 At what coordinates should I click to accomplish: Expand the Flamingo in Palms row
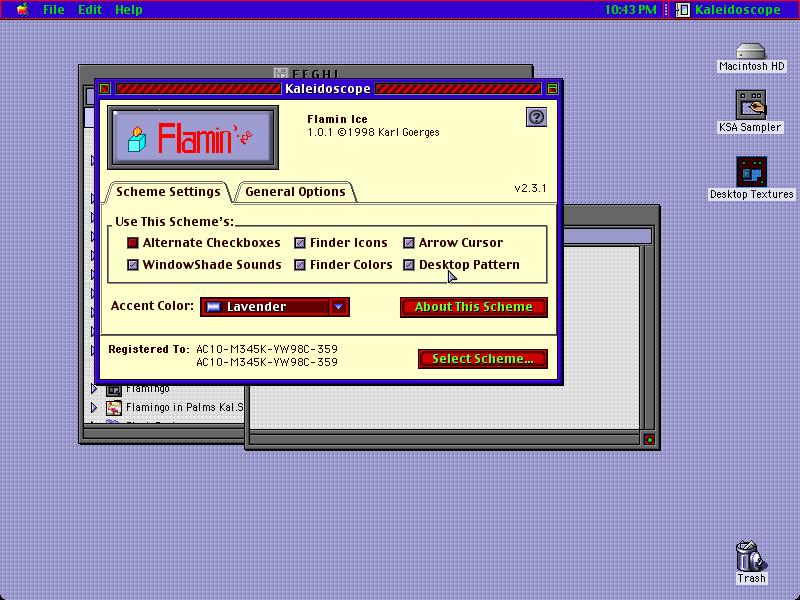click(x=94, y=408)
